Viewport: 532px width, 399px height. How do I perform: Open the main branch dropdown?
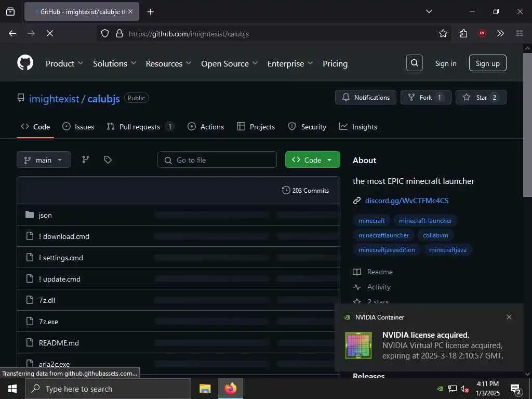44,159
